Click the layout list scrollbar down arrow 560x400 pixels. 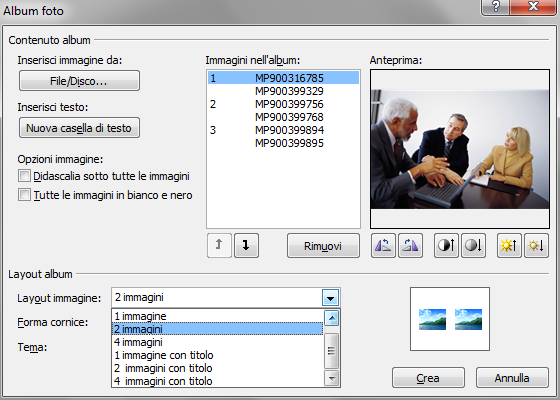click(x=331, y=378)
